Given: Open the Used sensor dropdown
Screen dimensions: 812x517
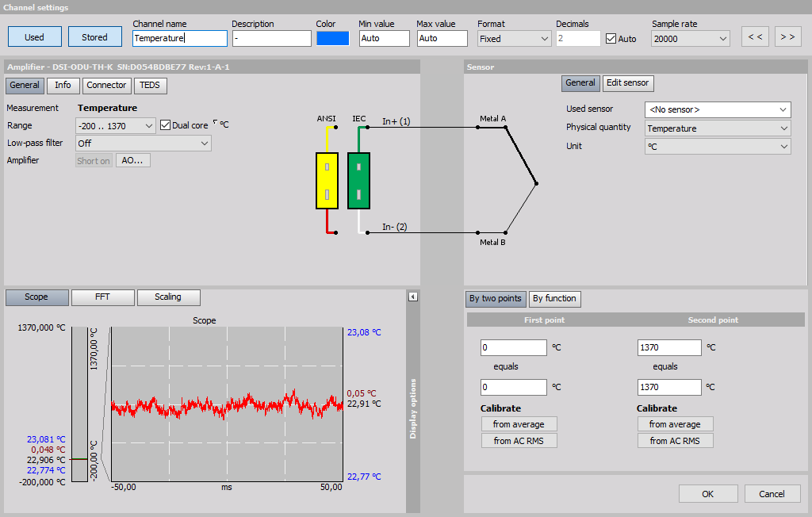Looking at the screenshot, I should pyautogui.click(x=717, y=110).
